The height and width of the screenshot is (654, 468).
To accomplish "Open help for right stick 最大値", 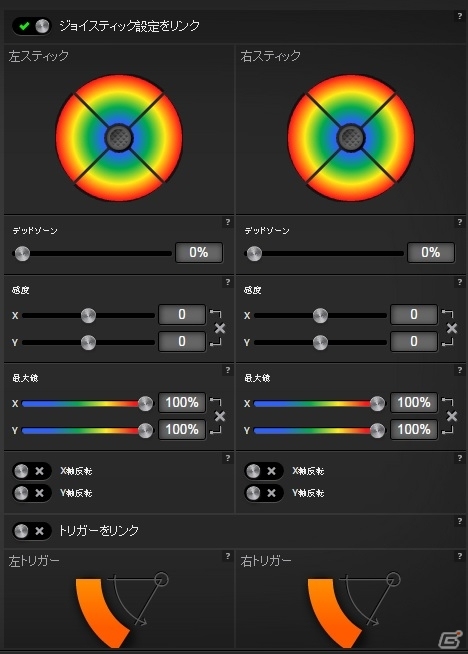I will (460, 370).
